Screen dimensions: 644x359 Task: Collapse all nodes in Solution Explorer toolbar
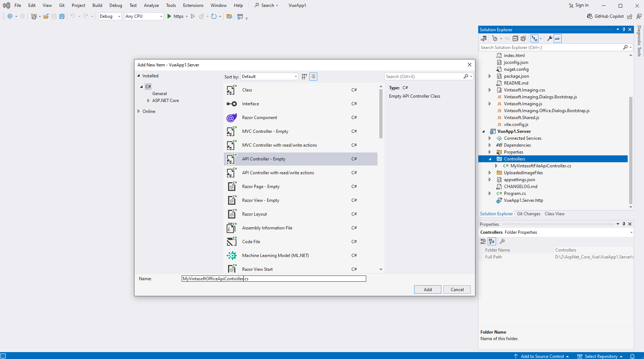[x=515, y=38]
